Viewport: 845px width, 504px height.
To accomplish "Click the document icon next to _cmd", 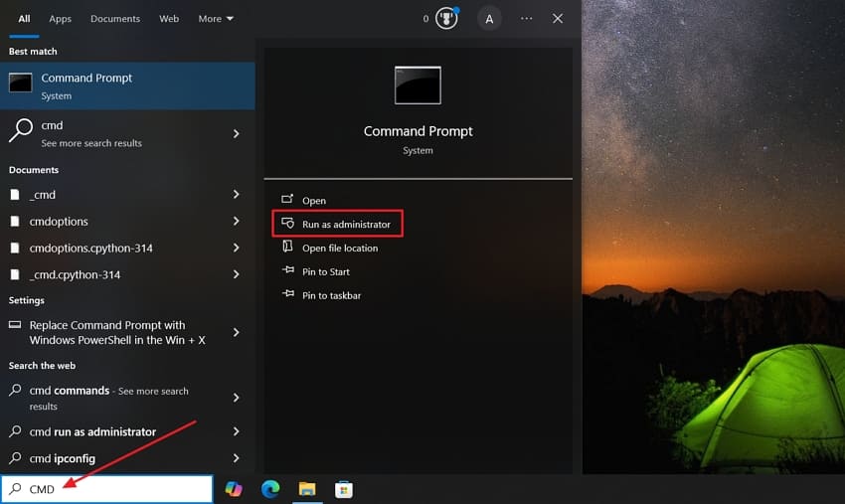I will [15, 195].
